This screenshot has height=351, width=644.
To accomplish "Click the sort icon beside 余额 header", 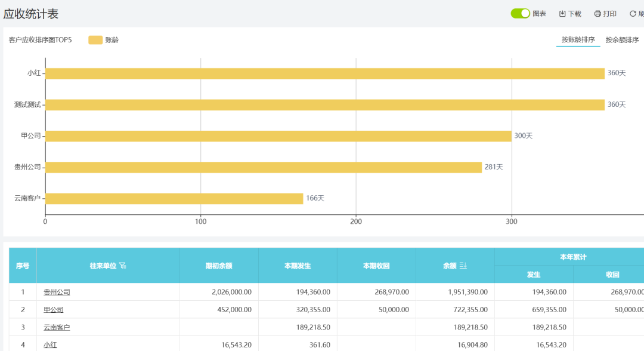I will [x=463, y=266].
